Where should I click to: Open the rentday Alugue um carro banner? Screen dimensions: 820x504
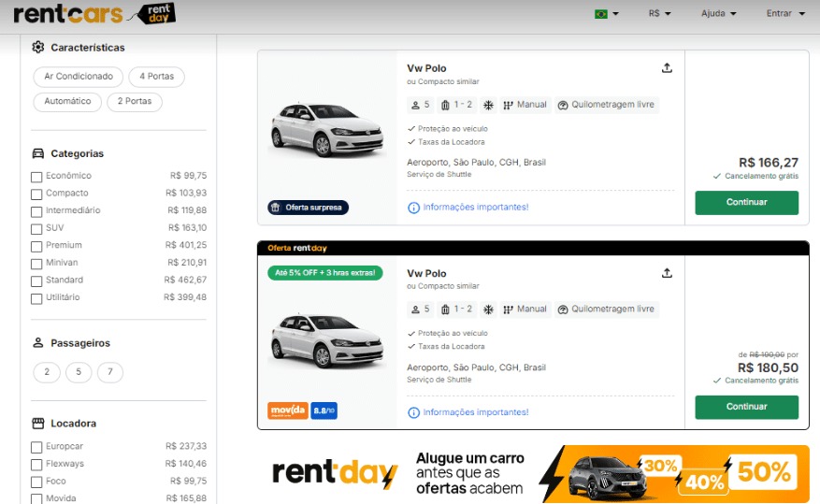(533, 474)
